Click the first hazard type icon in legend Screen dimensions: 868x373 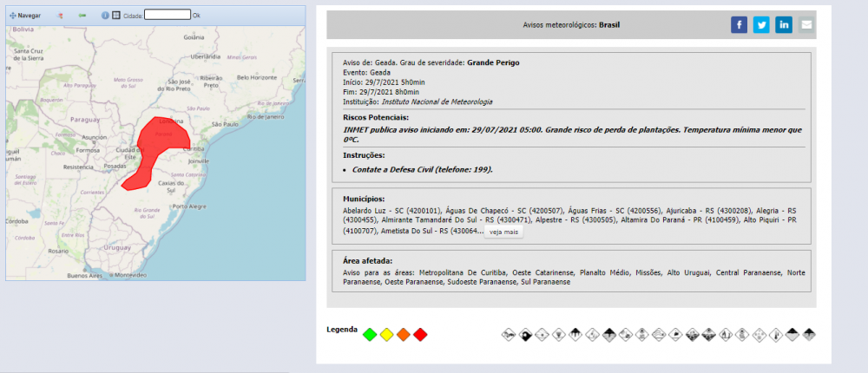click(x=509, y=335)
